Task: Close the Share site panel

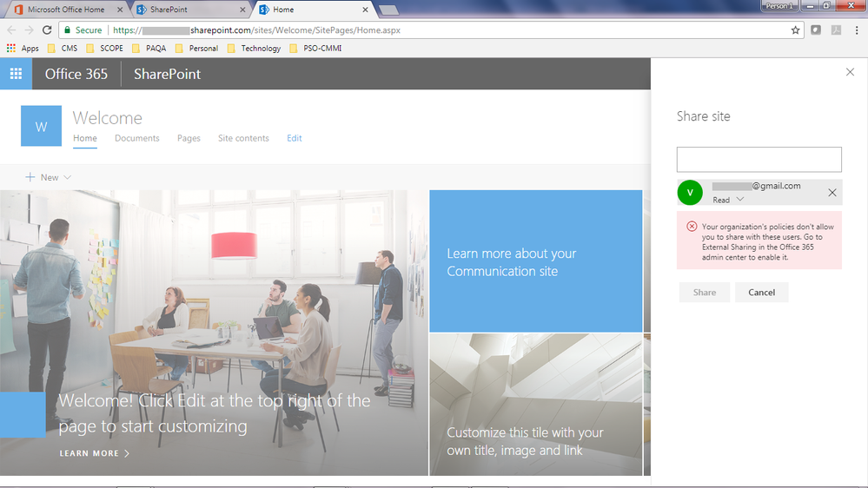Action: click(x=850, y=72)
